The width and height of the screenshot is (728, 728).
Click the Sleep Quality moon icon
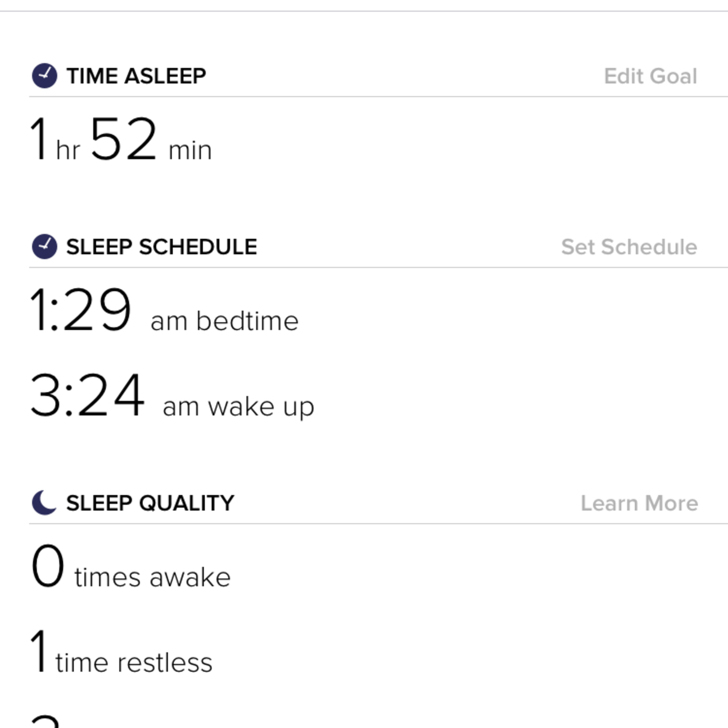point(44,503)
